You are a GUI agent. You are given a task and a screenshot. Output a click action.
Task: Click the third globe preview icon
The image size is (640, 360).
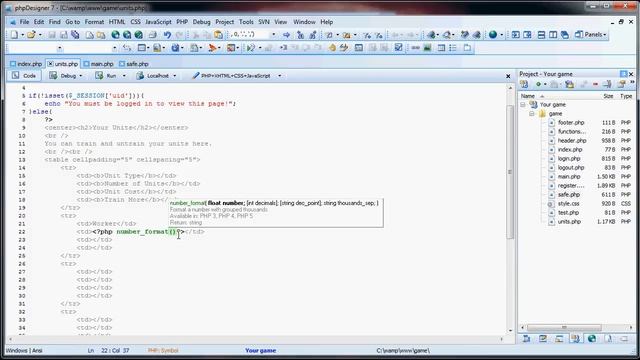pos(139,35)
